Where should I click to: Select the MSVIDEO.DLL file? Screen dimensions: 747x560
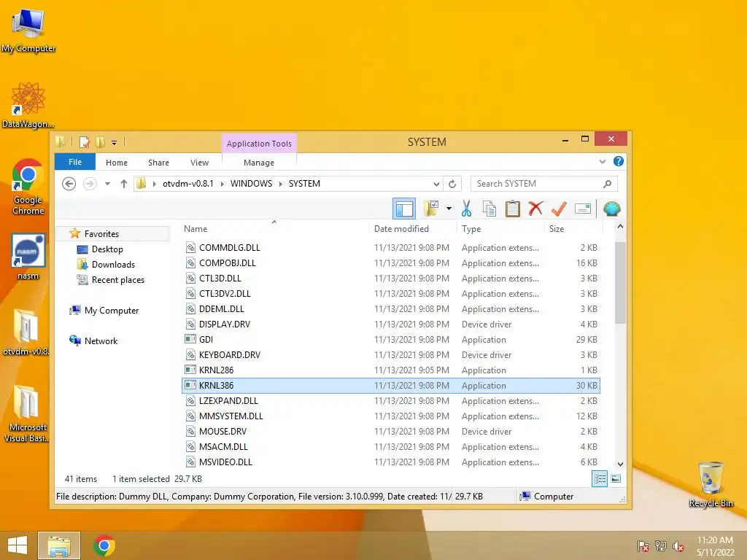click(391, 462)
